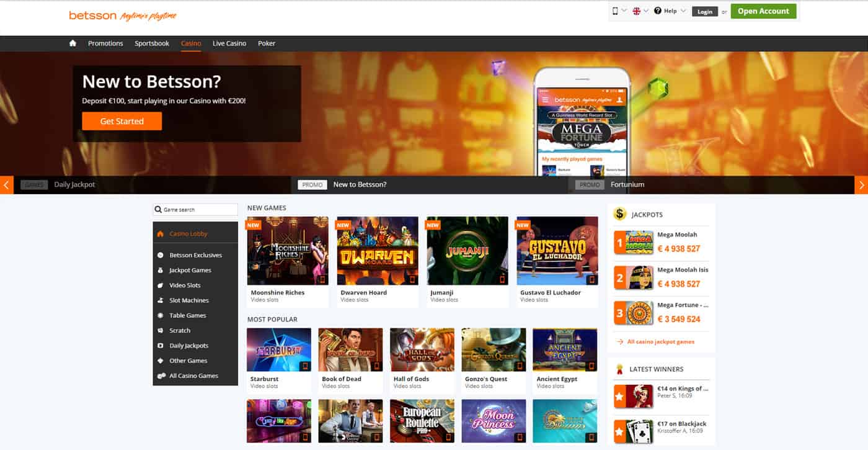This screenshot has width=868, height=450.
Task: Click the Game search input field
Action: tap(195, 210)
